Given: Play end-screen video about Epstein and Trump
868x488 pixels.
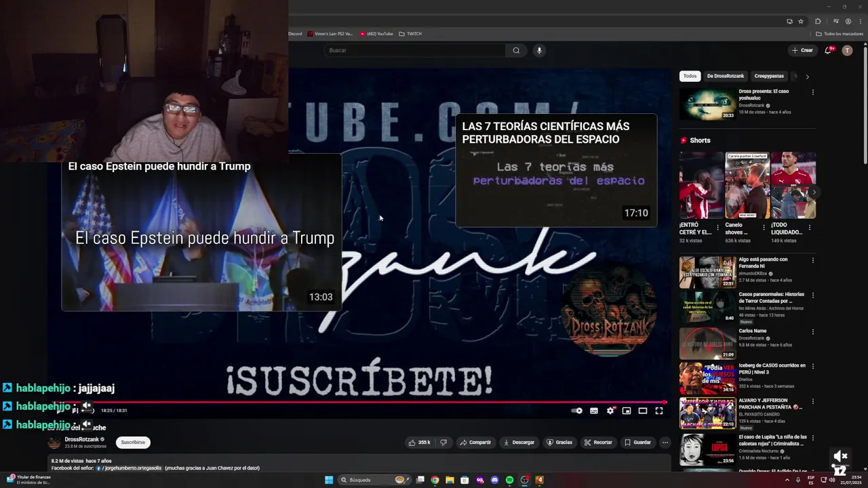Looking at the screenshot, I should click(201, 232).
